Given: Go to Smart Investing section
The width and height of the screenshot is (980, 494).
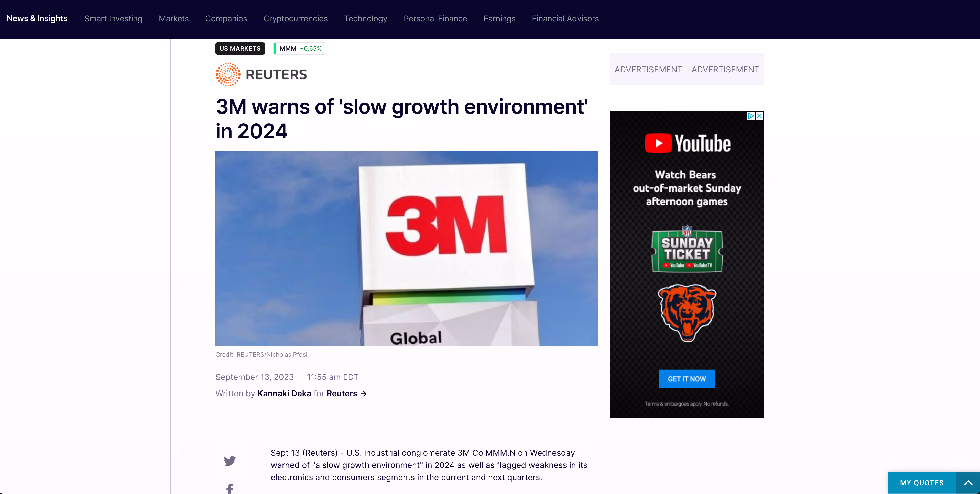Looking at the screenshot, I should (x=113, y=19).
